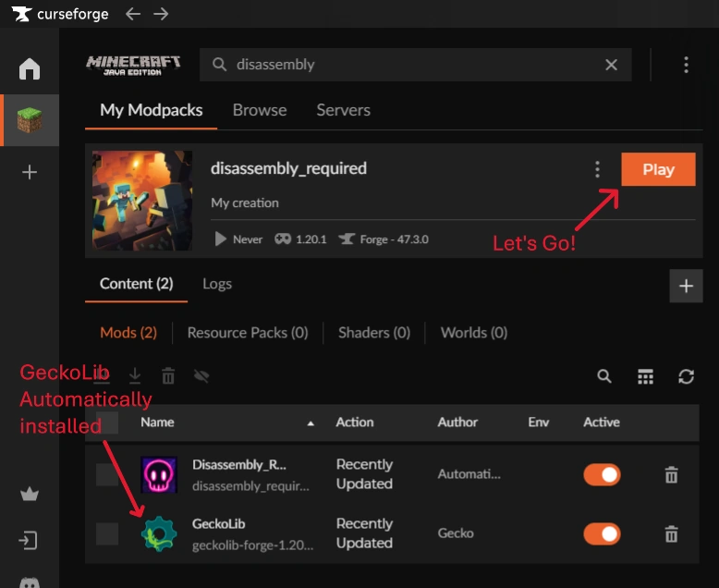The height and width of the screenshot is (588, 719).
Task: Delete the Disassembly_R... mod via trash
Action: (x=671, y=474)
